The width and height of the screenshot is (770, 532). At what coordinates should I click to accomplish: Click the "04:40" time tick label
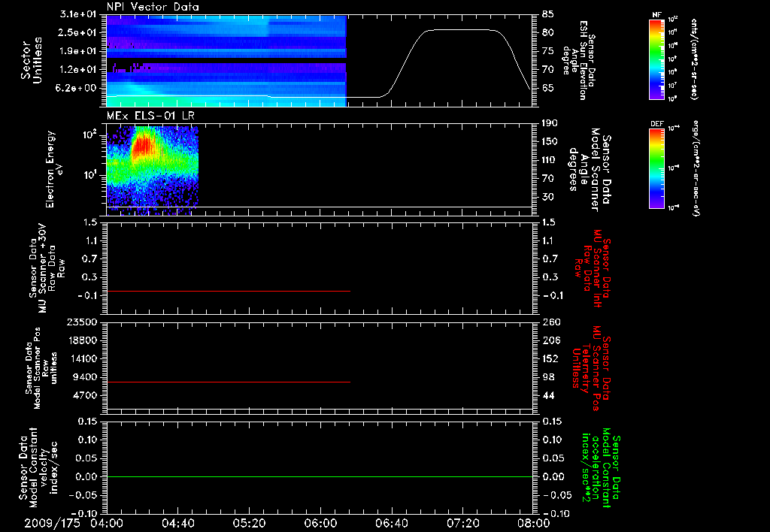click(x=177, y=523)
